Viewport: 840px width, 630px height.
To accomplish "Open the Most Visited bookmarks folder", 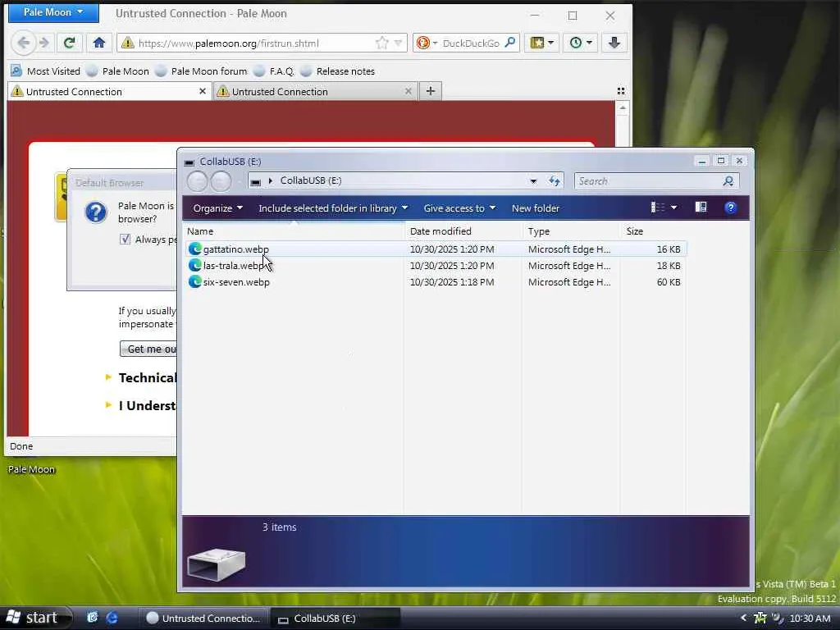I will 46,71.
